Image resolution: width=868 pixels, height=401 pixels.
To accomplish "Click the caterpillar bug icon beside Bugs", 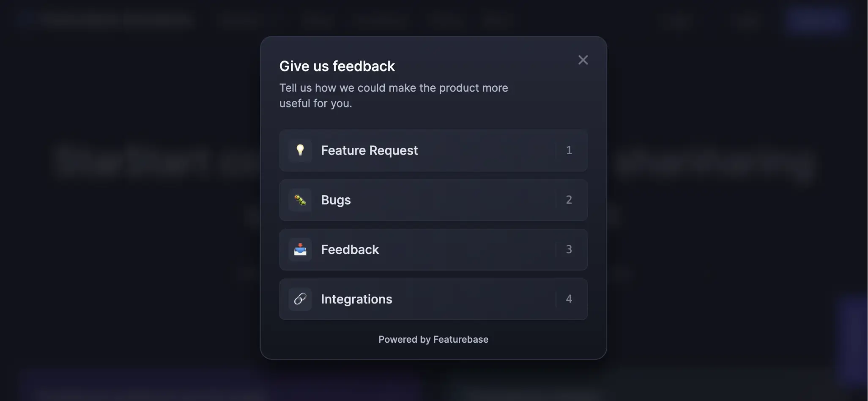I will (300, 200).
